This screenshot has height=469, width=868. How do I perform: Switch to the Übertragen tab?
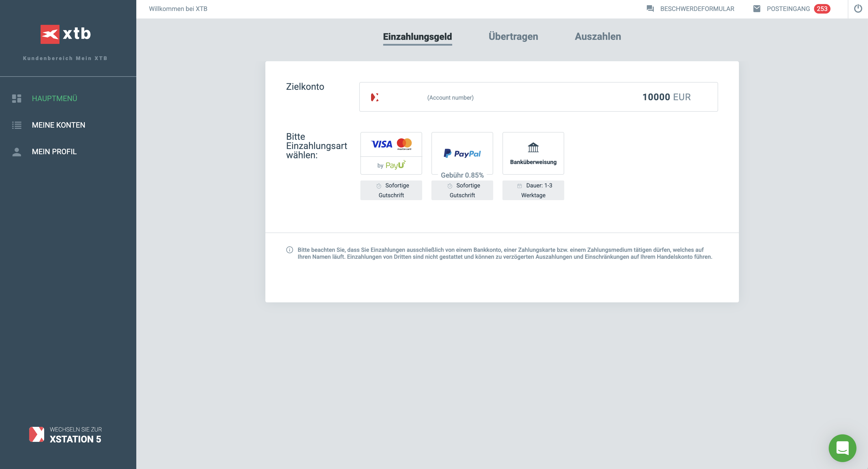(513, 36)
